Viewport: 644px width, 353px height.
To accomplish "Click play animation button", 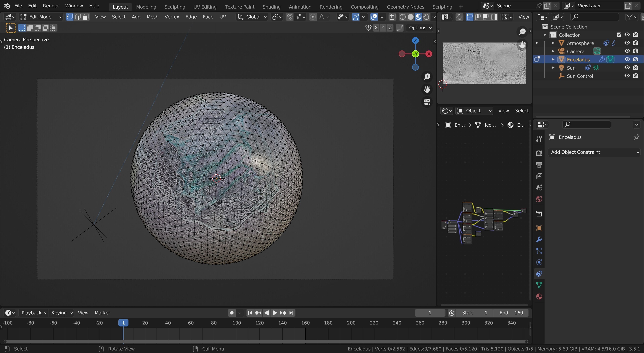I will (275, 313).
